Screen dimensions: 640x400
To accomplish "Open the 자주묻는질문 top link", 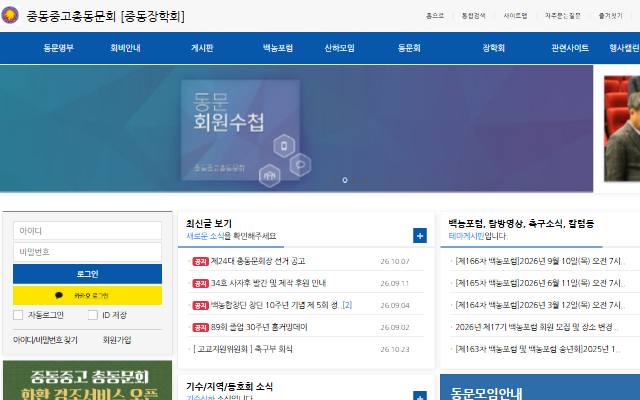I will point(562,16).
